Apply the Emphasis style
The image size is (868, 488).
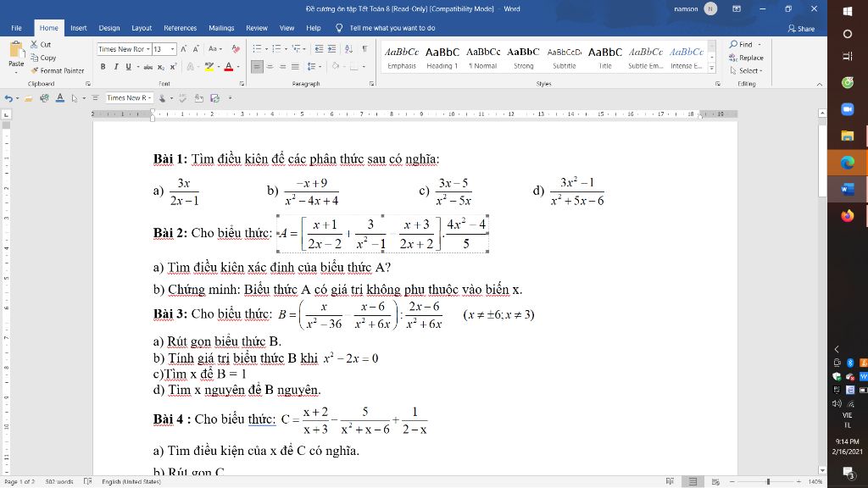tap(401, 57)
